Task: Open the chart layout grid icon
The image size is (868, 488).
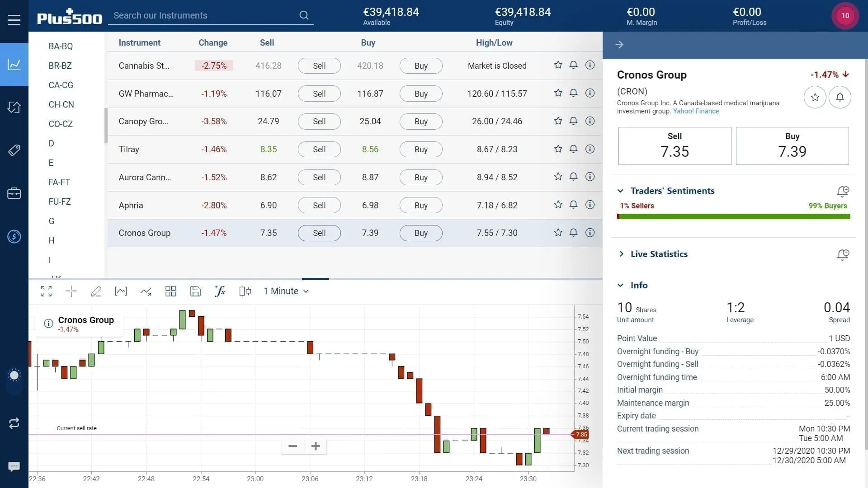Action: click(x=170, y=291)
